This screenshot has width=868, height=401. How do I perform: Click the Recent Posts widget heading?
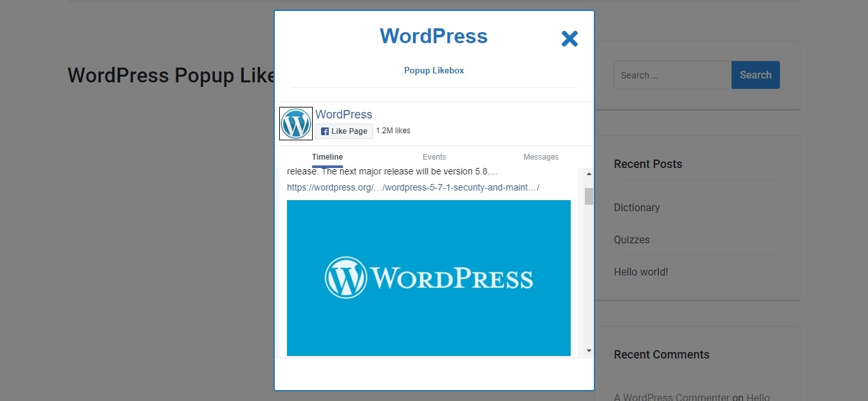(648, 164)
